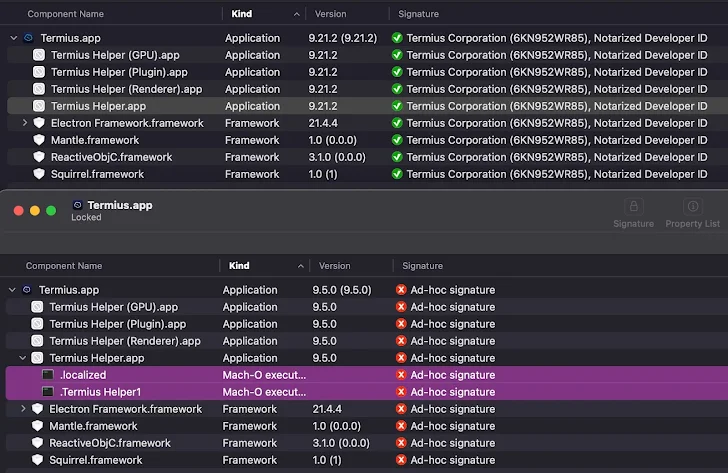Viewport: 728px width, 473px height.
Task: Click the Signature toolbar lock icon
Action: (632, 207)
